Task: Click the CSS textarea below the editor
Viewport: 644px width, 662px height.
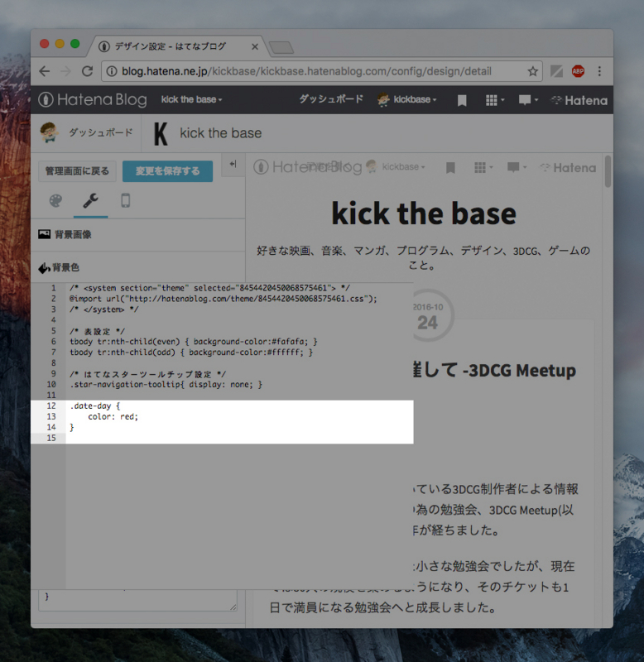Action: point(137,600)
